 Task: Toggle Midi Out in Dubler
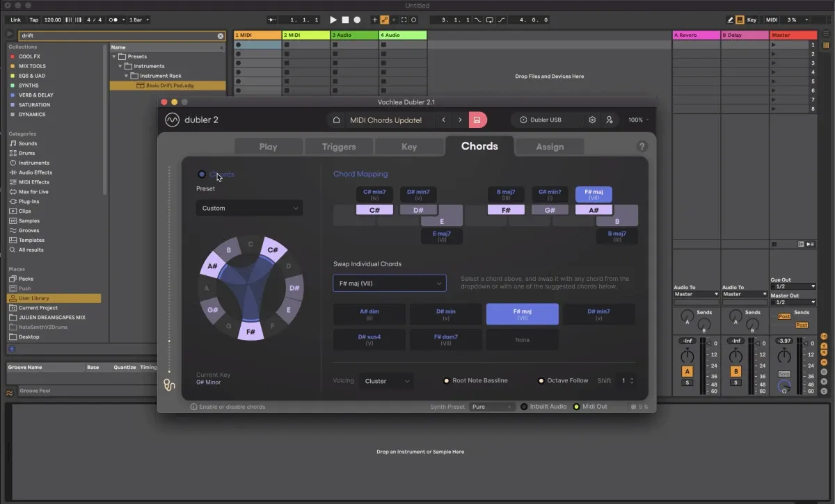pyautogui.click(x=576, y=407)
